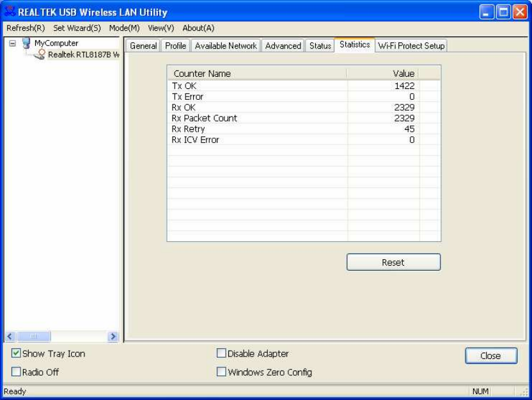532x400 pixels.
Task: Enable Windows Zero Config
Action: click(221, 371)
